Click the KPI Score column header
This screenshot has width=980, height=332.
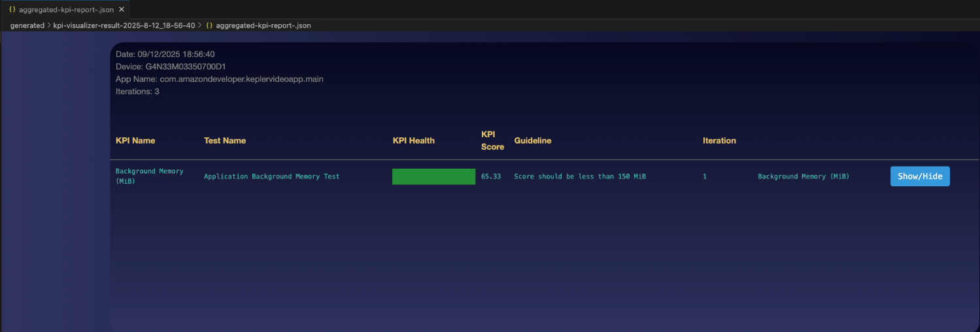(x=492, y=141)
